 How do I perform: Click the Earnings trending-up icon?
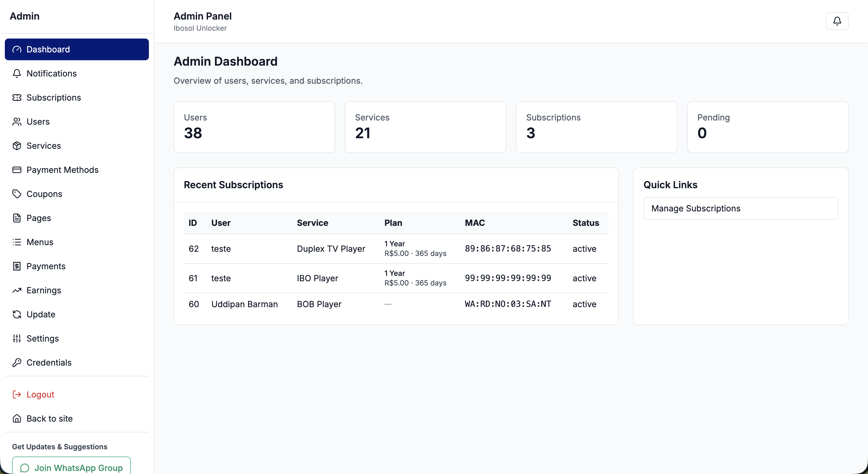coord(17,290)
